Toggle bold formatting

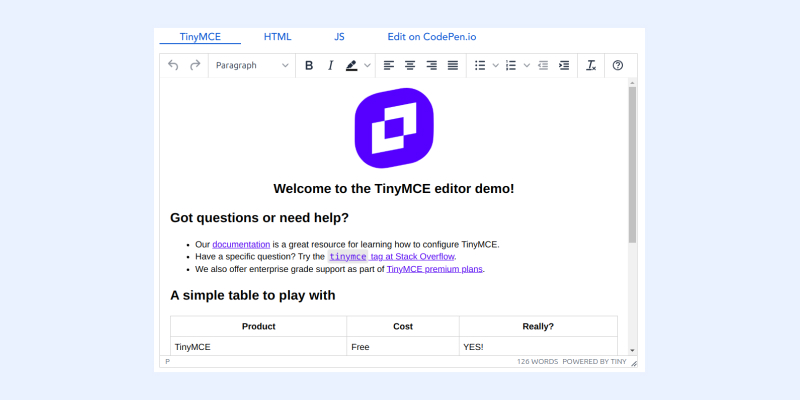click(309, 65)
